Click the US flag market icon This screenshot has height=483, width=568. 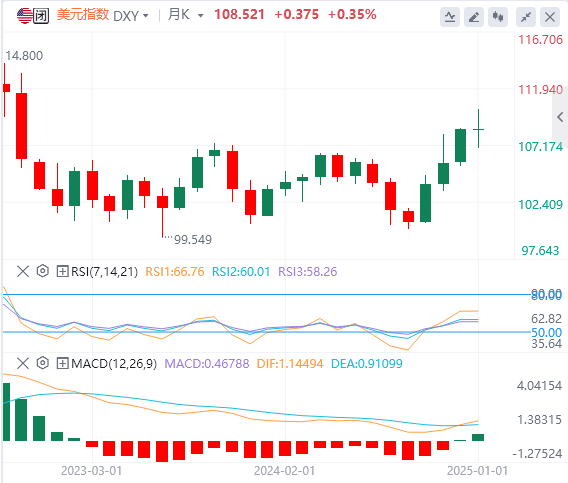click(24, 16)
